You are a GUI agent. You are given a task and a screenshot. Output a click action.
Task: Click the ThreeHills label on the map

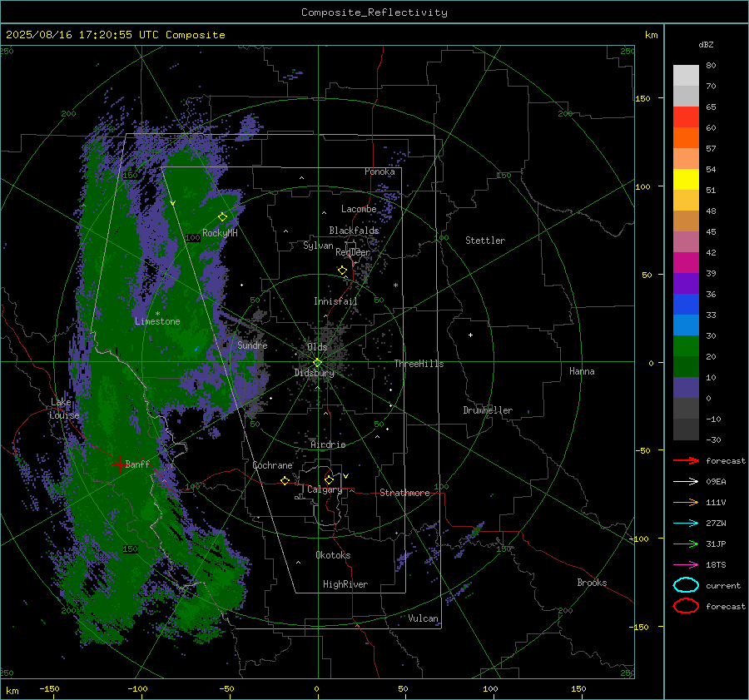tap(419, 364)
